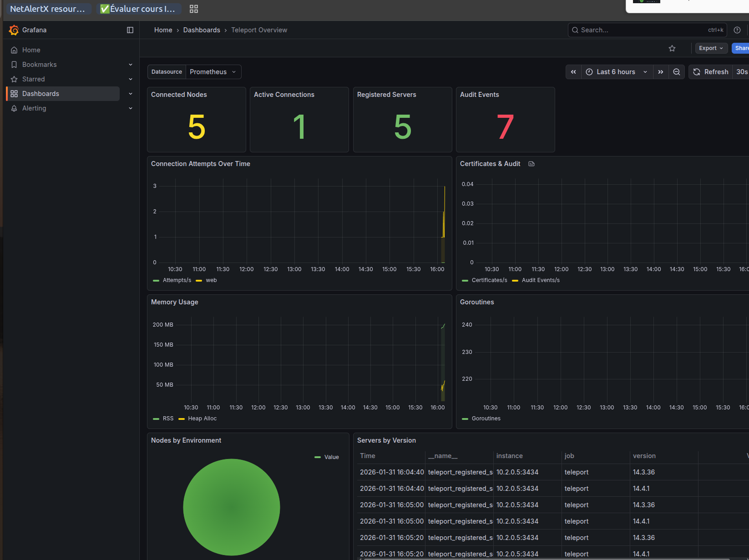Open the Export dropdown menu
This screenshot has height=560, width=749.
[x=711, y=48]
